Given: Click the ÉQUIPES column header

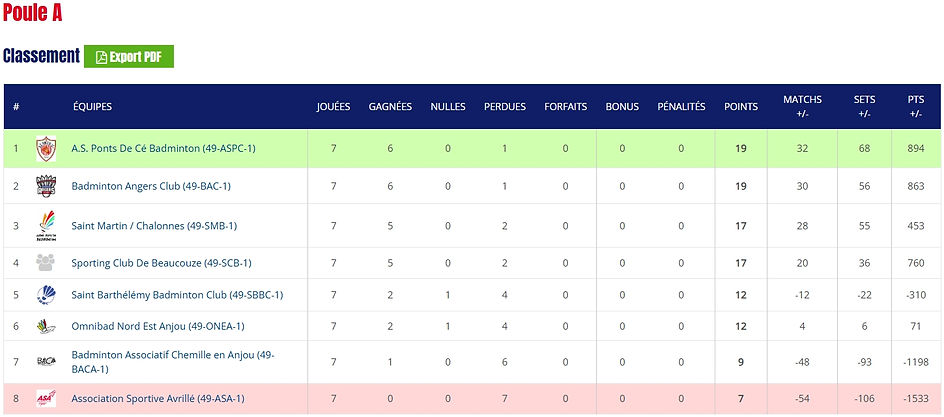Looking at the screenshot, I should (x=92, y=107).
